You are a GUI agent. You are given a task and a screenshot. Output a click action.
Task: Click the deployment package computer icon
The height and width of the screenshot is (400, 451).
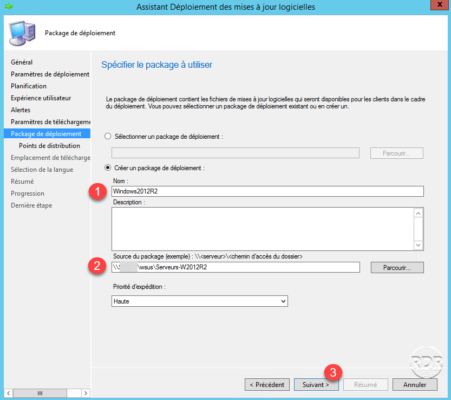pos(22,33)
